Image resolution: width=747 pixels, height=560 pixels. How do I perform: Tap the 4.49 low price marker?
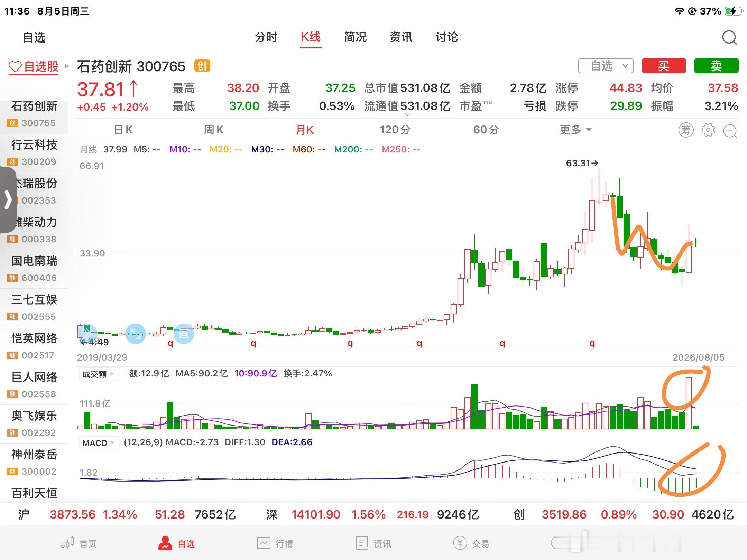click(94, 342)
